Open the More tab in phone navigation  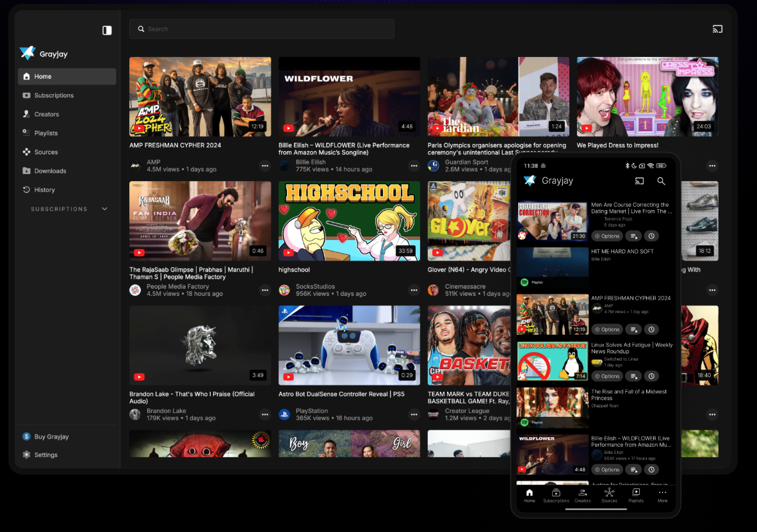[x=662, y=496]
